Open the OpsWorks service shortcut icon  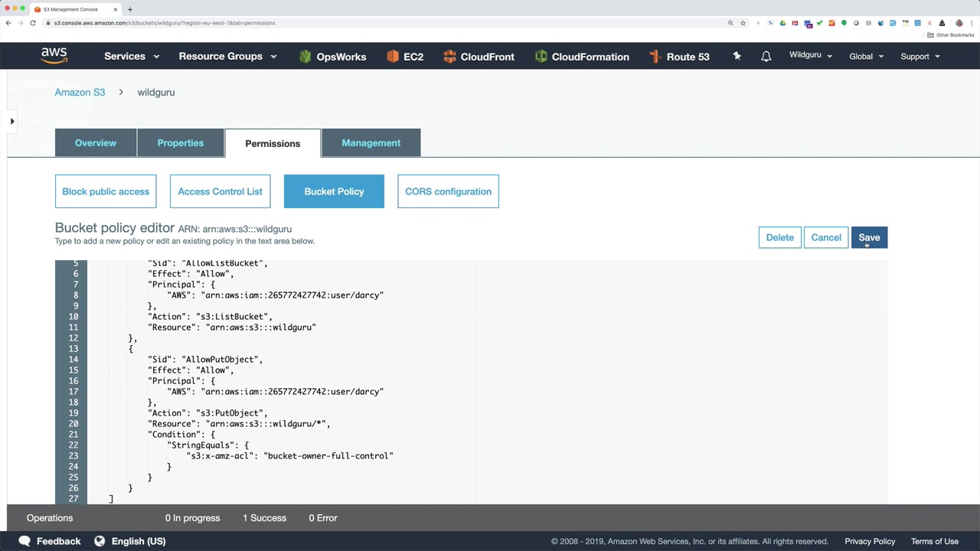(x=305, y=57)
